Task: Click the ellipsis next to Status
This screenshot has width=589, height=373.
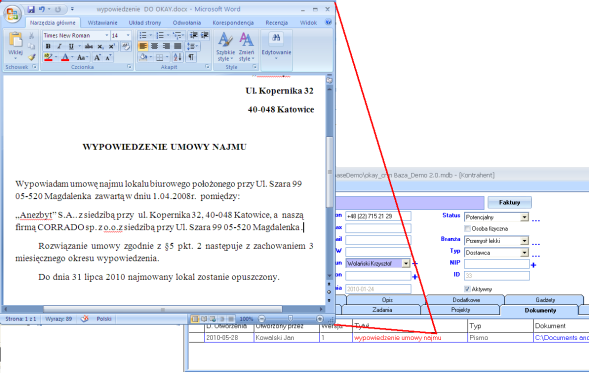Action: [536, 220]
